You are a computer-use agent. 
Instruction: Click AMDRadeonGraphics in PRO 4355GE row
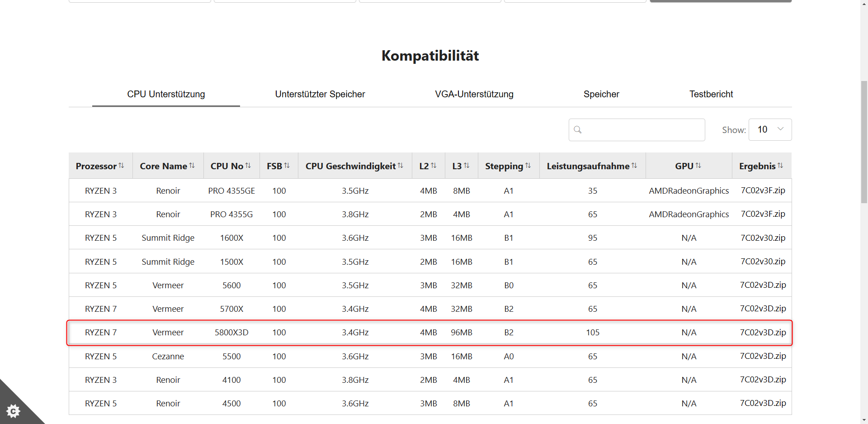point(689,191)
